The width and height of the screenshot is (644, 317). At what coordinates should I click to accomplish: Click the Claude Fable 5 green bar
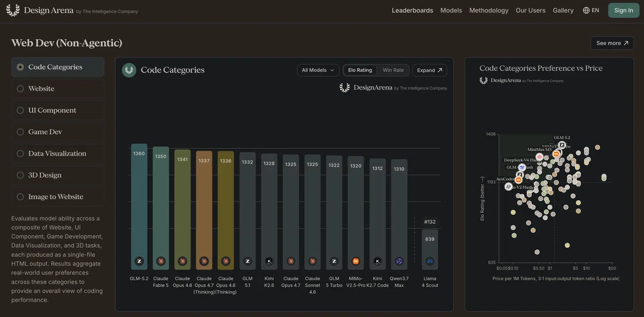[161, 208]
